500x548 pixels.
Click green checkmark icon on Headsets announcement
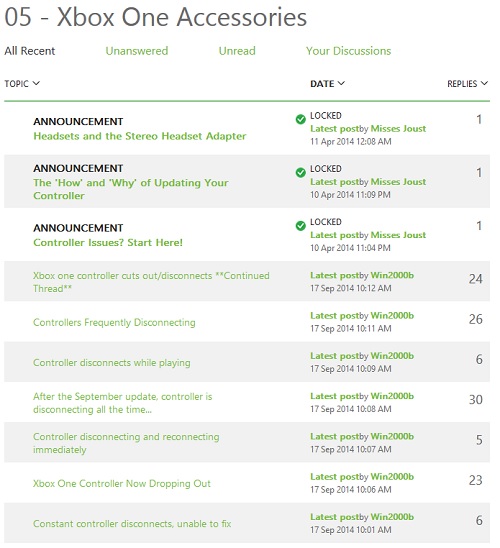(x=300, y=120)
